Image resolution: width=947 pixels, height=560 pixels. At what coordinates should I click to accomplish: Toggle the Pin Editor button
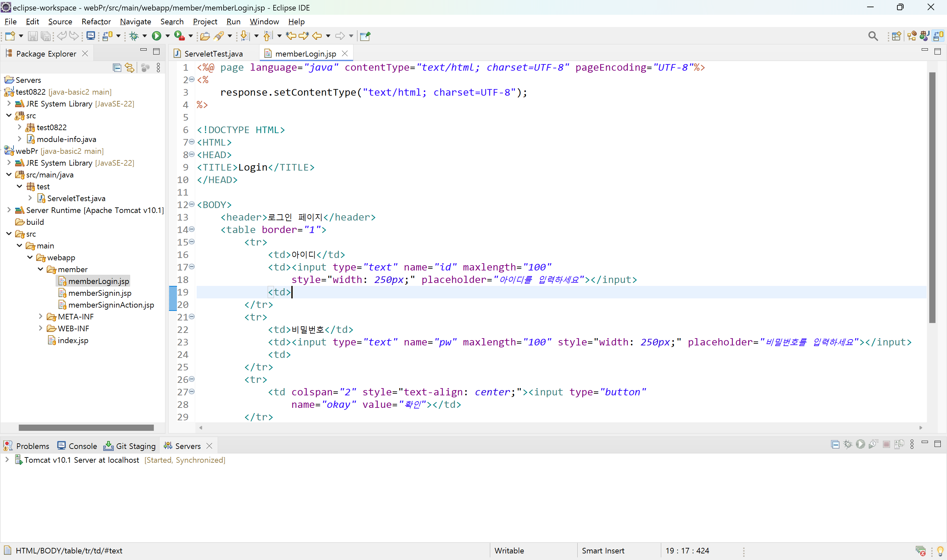(x=365, y=36)
